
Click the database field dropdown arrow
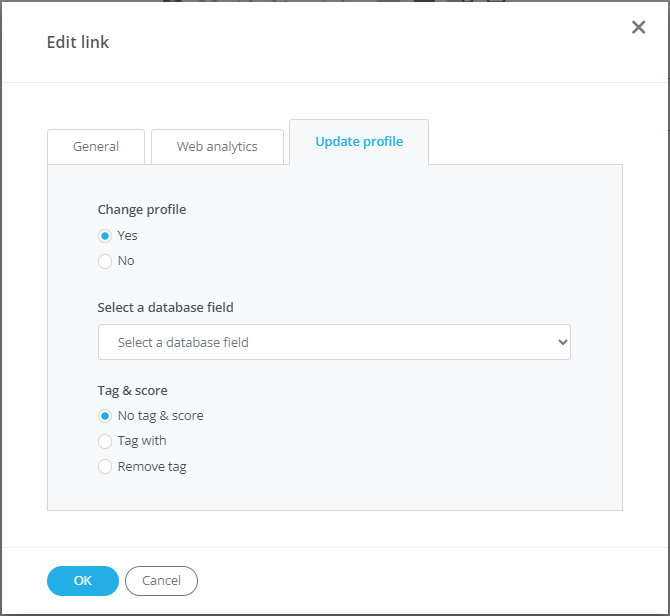coord(561,342)
